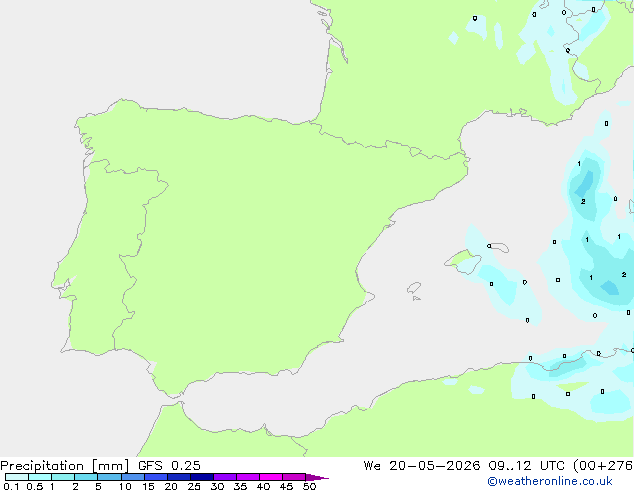Click the 10–15 mm blue legend swatch
The image size is (634, 490).
click(132, 477)
